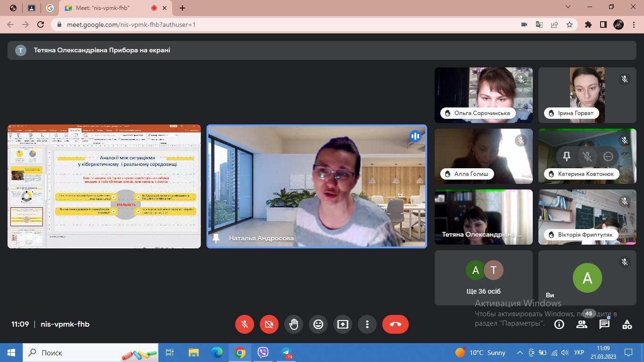Screen dimensions: 644x362
Task: Open the Chrome tab search dropdown
Action: point(568,7)
